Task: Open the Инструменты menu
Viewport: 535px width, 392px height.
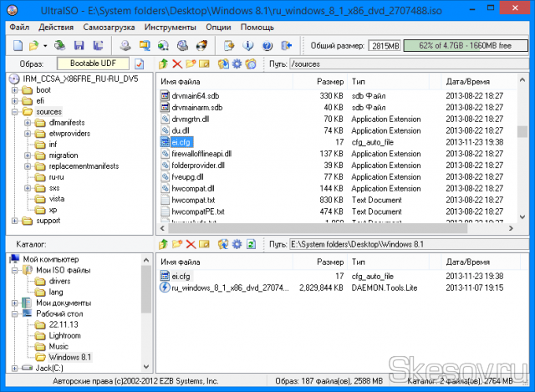Action: coord(170,28)
